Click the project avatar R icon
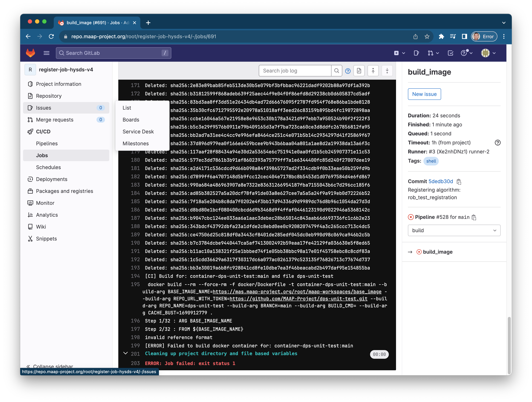Screen dimensions: 532x402 point(30,69)
